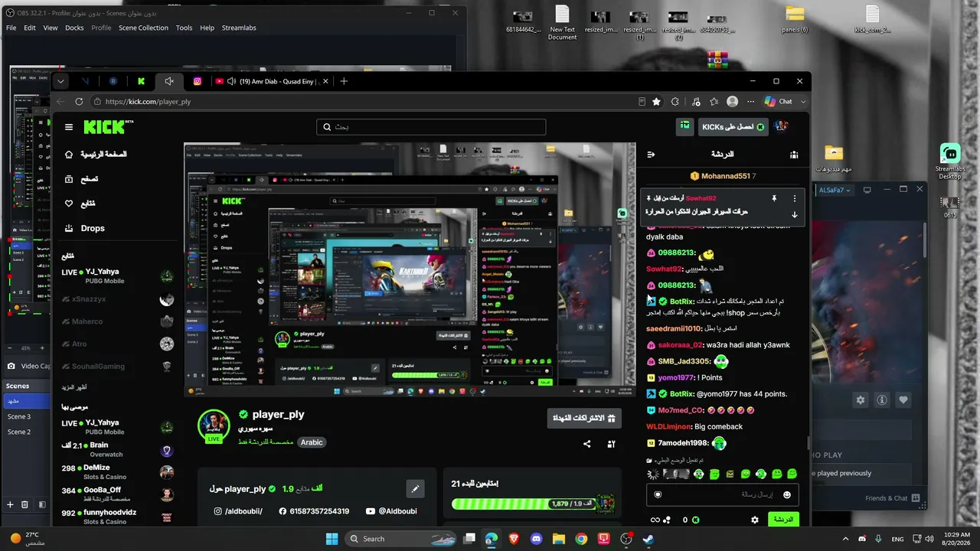Open Copilot Chat in the browser

click(x=779, y=101)
